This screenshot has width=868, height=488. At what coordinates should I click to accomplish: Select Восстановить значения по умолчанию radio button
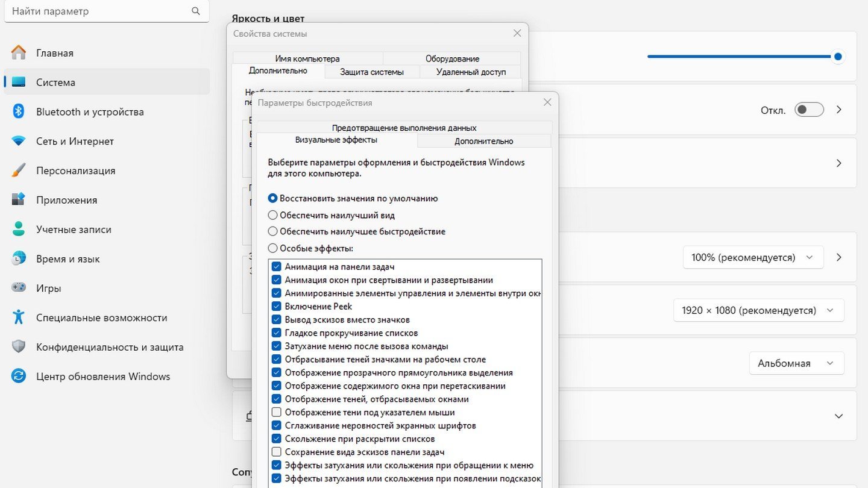pos(273,198)
